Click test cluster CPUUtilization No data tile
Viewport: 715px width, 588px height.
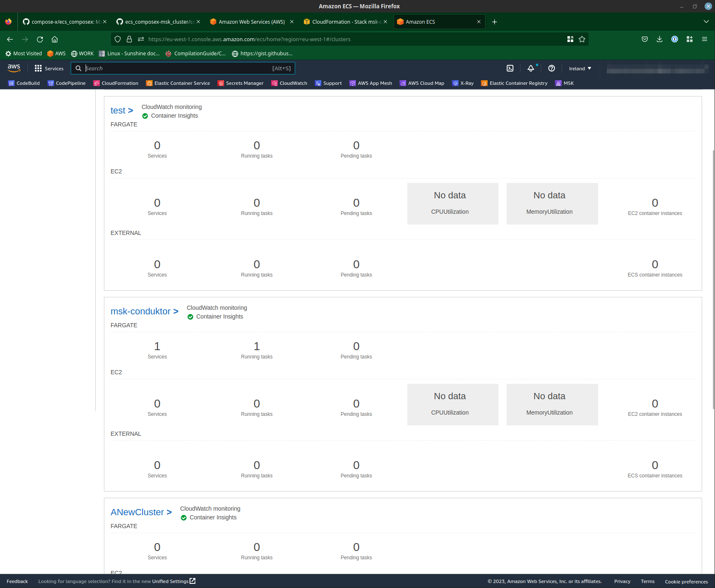[x=453, y=204]
